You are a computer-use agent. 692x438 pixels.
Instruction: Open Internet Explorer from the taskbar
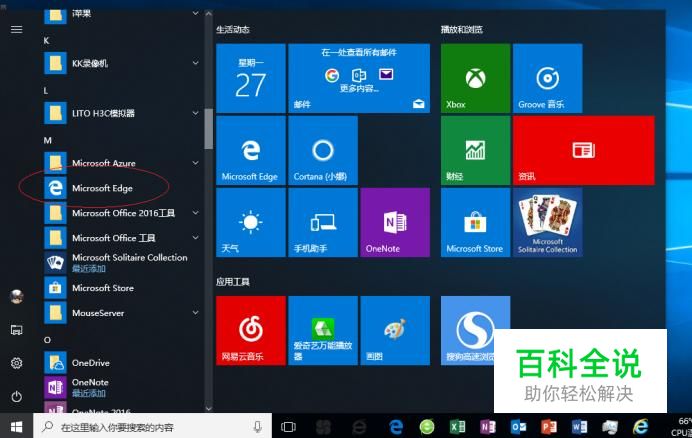(640, 427)
